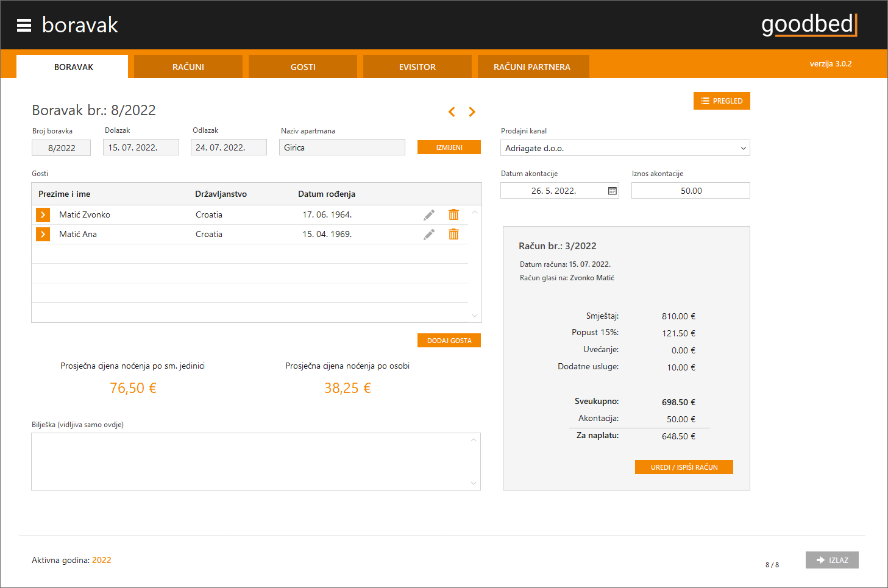Click note textarea scroll up arrow
The image size is (888, 588).
click(x=474, y=440)
